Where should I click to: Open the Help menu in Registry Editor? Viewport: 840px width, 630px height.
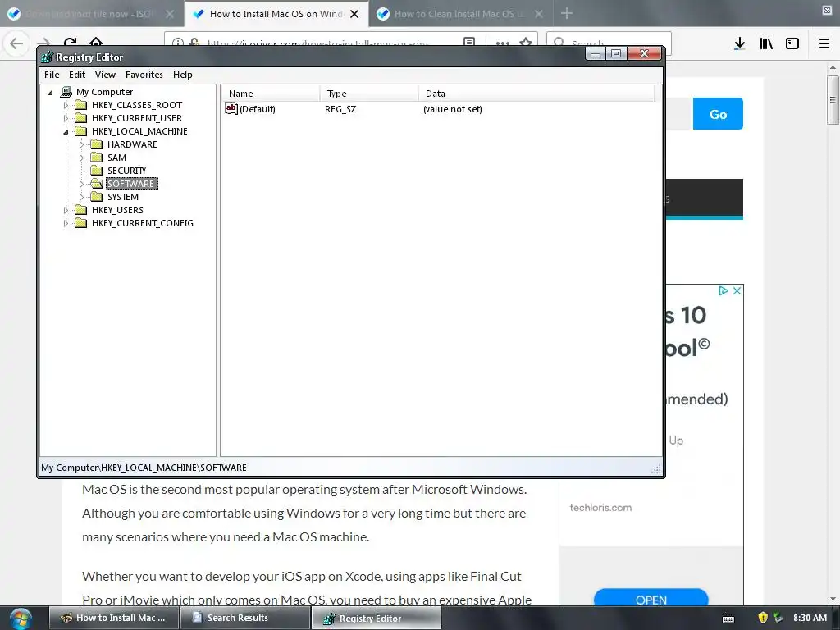pos(182,75)
